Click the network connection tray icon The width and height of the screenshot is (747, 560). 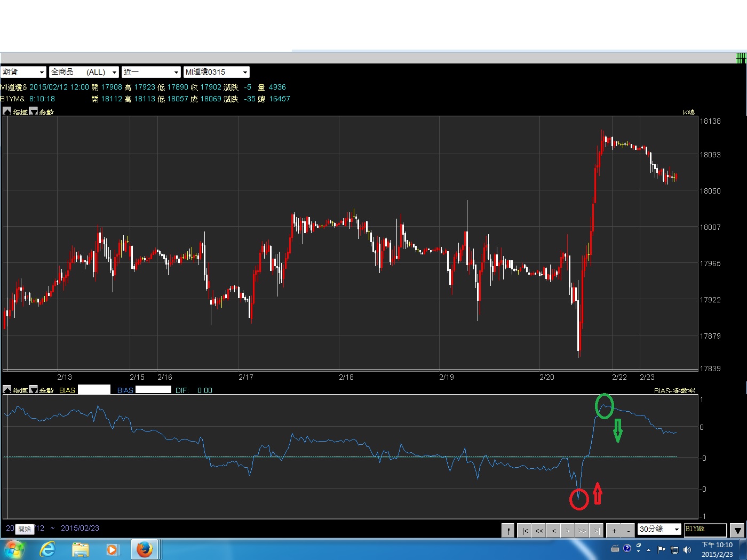tap(674, 550)
